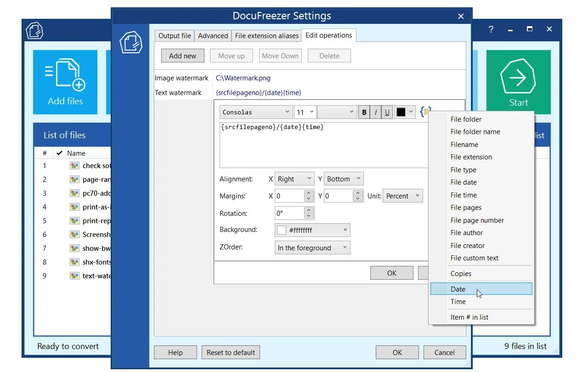The image size is (588, 372).
Task: Click file icon of row 1 check sof
Action: (74, 166)
